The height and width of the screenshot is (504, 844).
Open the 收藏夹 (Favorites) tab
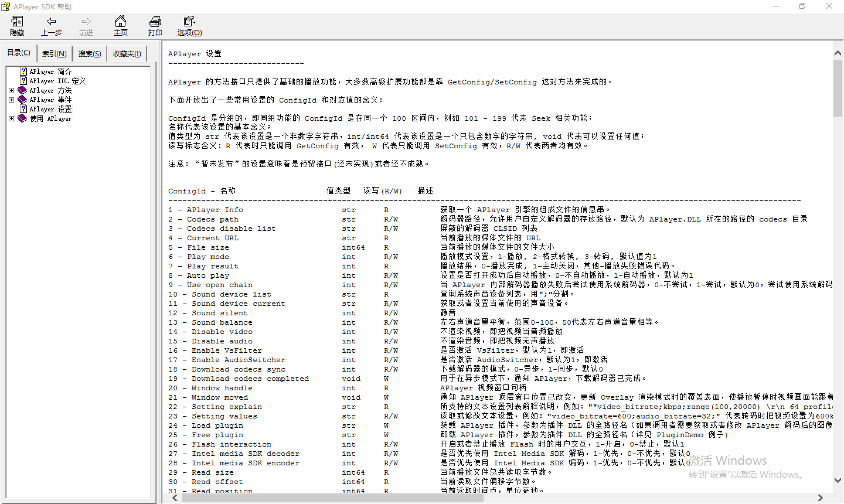[x=127, y=54]
